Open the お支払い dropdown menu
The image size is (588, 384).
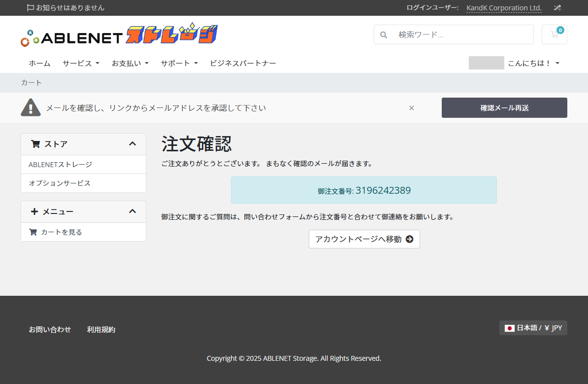click(x=130, y=63)
